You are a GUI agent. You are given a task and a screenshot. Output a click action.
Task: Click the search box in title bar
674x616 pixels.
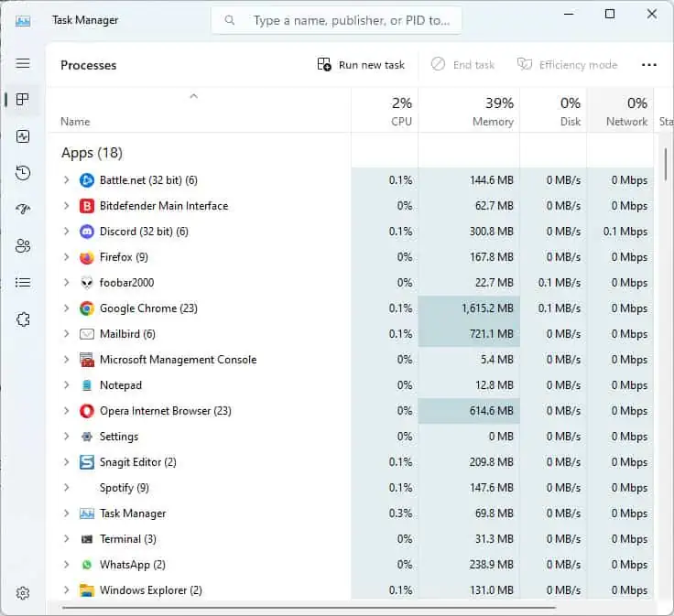[337, 20]
